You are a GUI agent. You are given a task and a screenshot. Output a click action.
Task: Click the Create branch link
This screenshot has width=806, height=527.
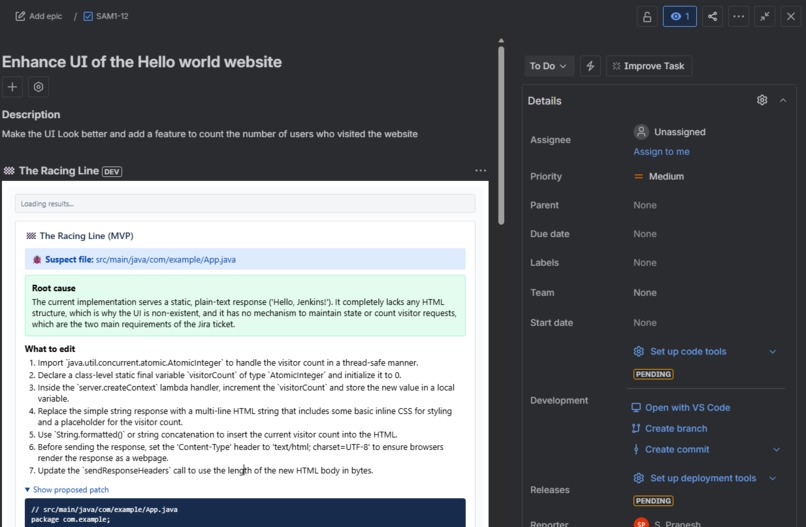click(676, 428)
